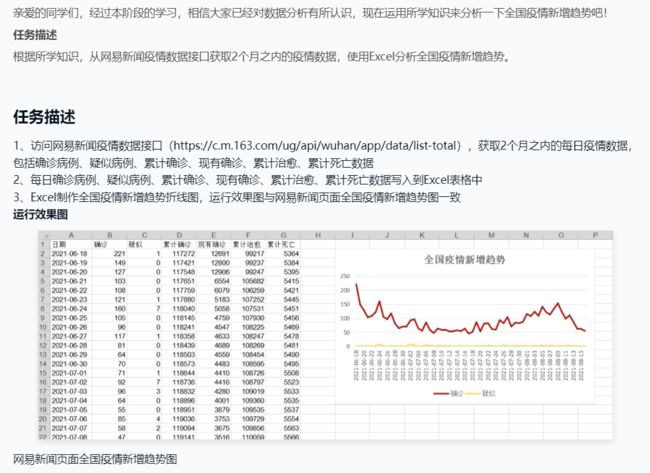Select spreadsheet column header G
The height and width of the screenshot is (473, 650).
[284, 235]
